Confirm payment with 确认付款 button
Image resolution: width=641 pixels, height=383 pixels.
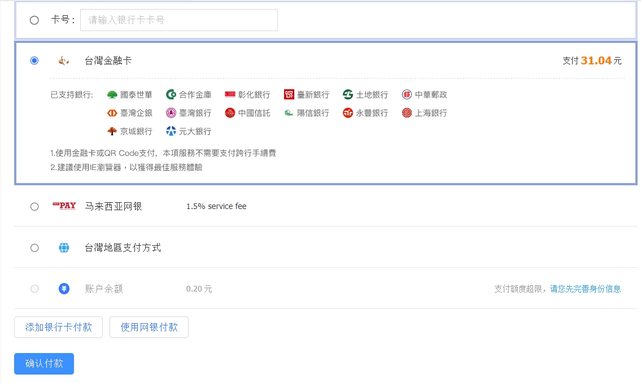tap(44, 363)
